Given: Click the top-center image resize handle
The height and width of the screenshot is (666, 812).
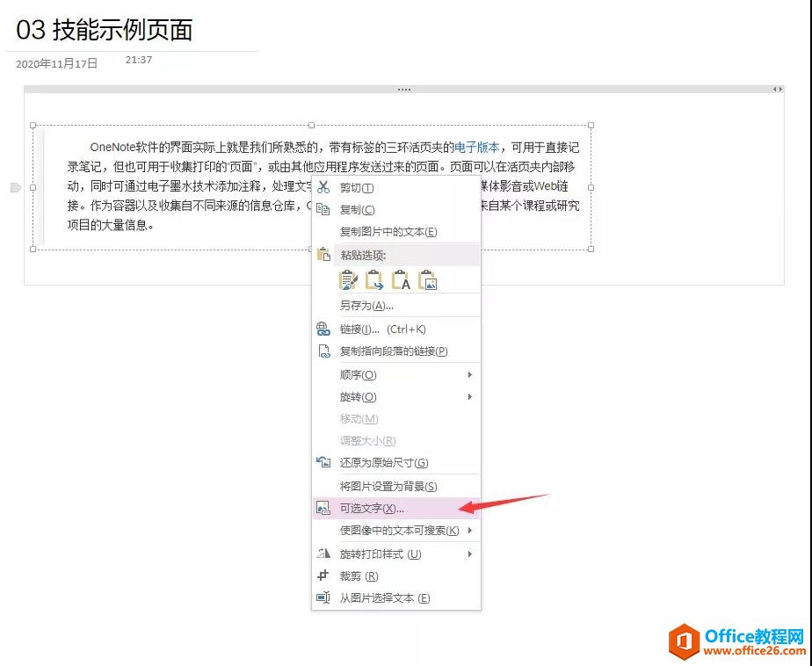Looking at the screenshot, I should 311,126.
